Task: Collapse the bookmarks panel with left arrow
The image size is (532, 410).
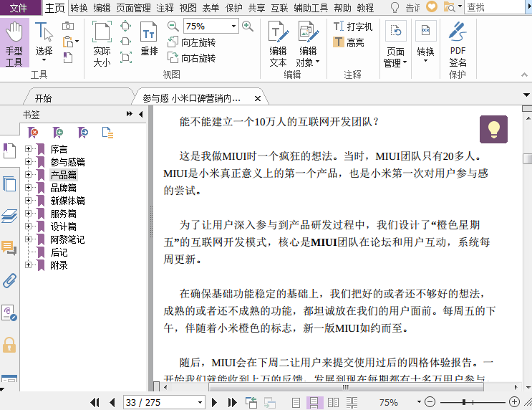Action: [x=141, y=114]
